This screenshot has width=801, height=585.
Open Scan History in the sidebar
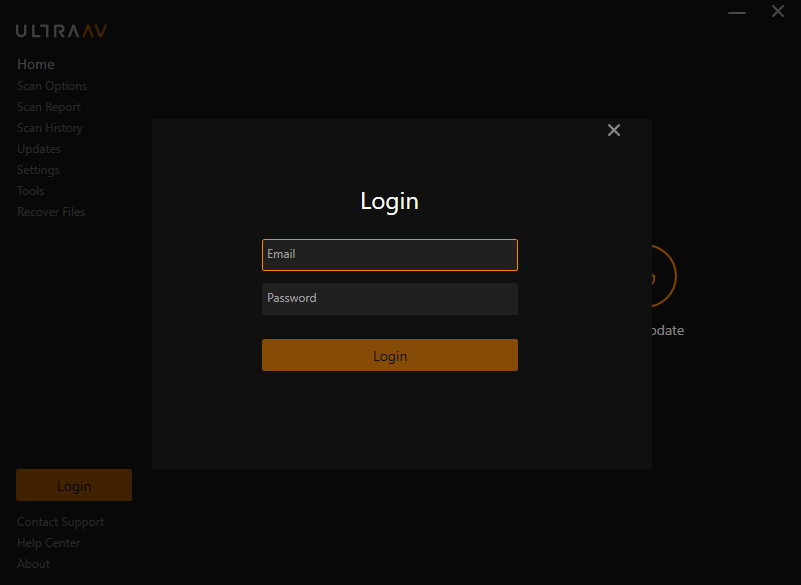[x=50, y=128]
